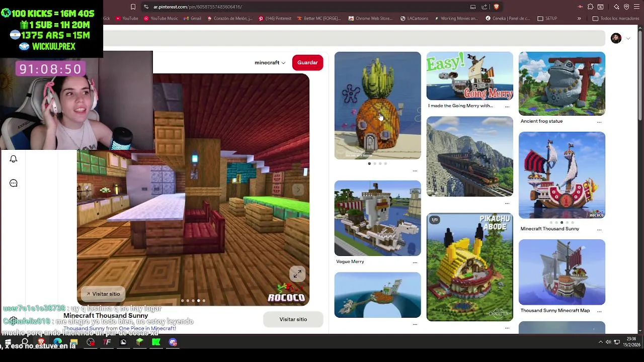
Task: Show hidden system tray icons
Action: pyautogui.click(x=600, y=342)
